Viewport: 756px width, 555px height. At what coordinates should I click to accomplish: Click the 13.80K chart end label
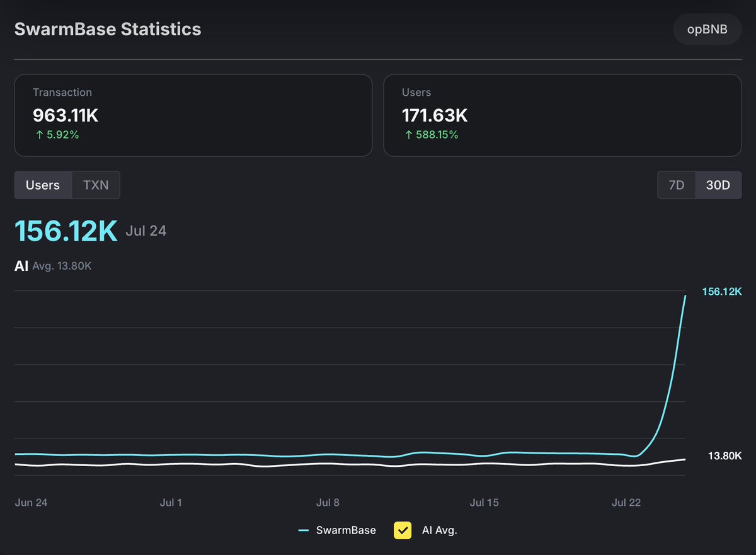tap(724, 455)
